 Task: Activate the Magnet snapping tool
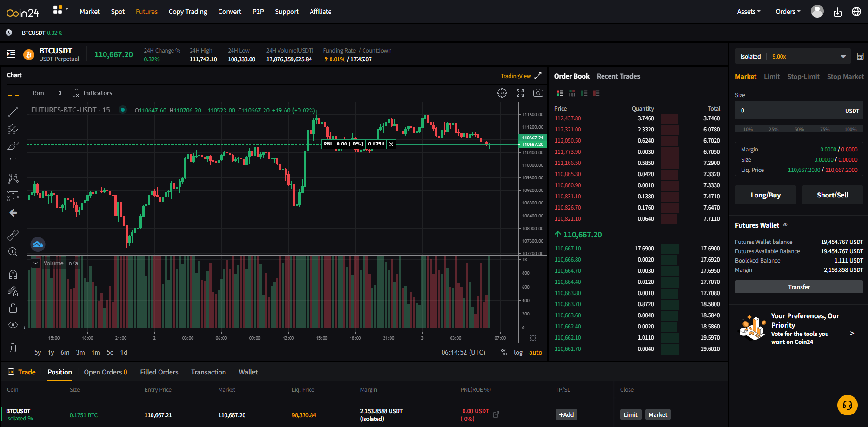point(13,274)
